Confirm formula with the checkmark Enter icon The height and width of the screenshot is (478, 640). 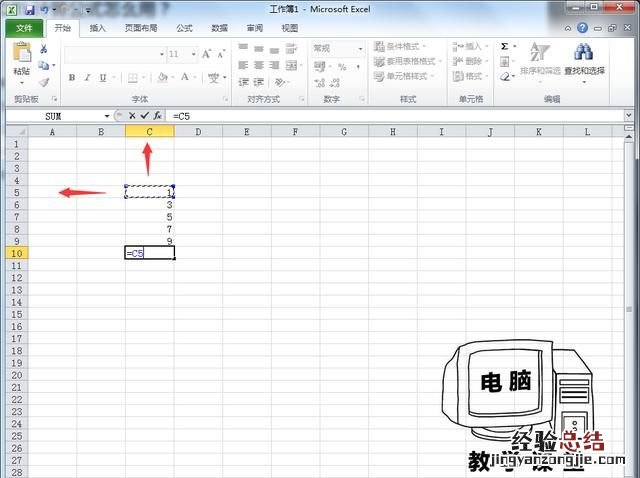tap(145, 116)
